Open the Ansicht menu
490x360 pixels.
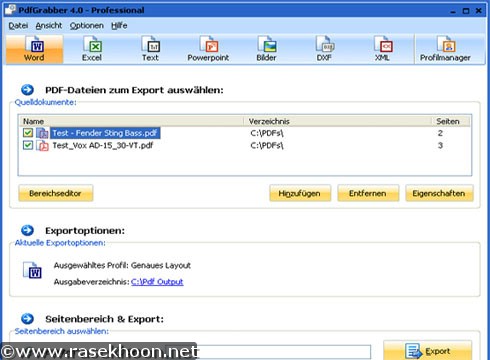pos(49,26)
